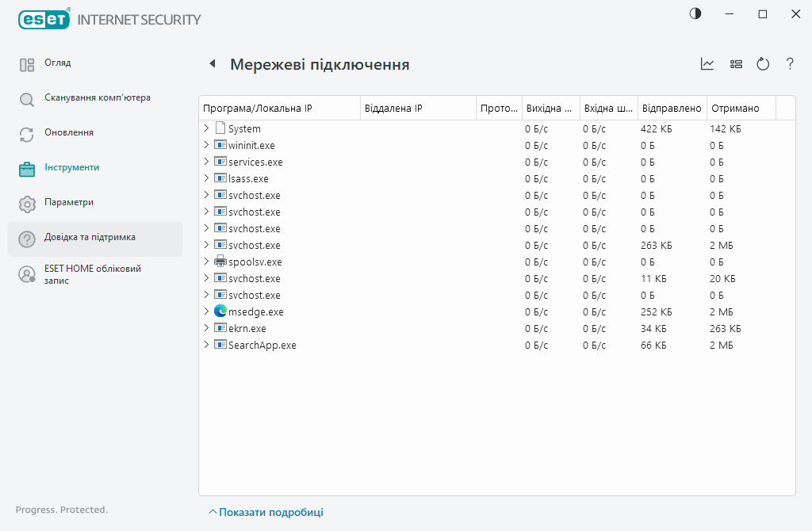Expand the System process row
The width and height of the screenshot is (812, 531).
coord(206,128)
